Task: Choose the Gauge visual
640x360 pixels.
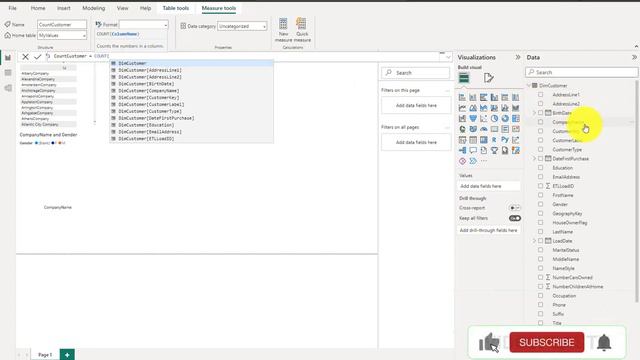Action: click(484, 129)
